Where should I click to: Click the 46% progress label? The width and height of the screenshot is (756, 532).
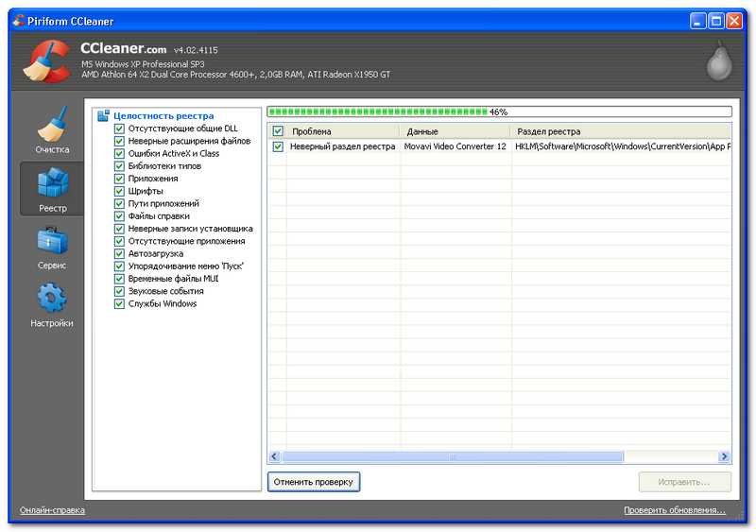click(x=499, y=112)
